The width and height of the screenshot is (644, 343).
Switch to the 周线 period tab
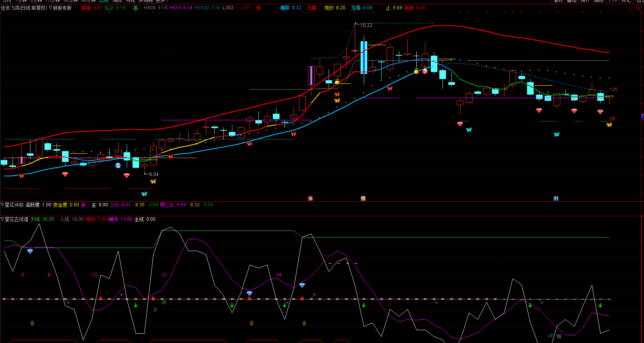tap(117, 1)
